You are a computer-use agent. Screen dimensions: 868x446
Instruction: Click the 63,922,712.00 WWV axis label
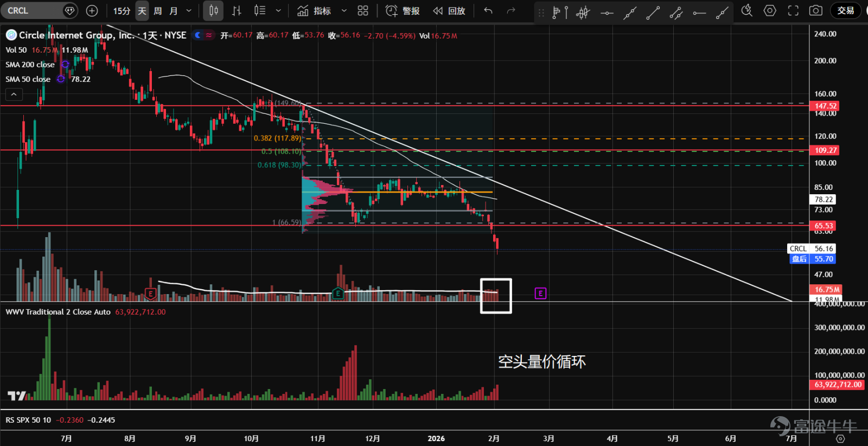(x=838, y=385)
